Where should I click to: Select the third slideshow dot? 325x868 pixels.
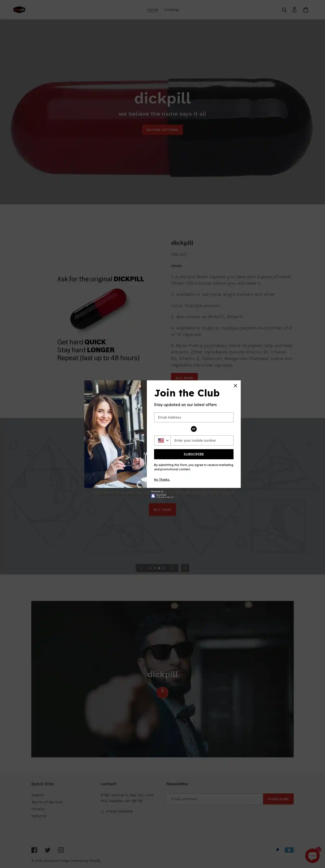159,568
